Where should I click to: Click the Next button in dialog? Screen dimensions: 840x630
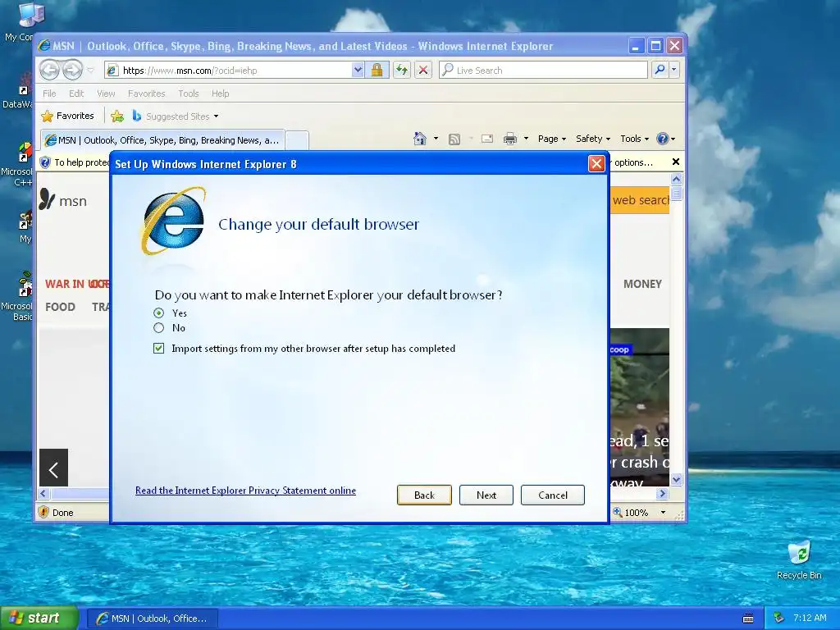(x=486, y=495)
